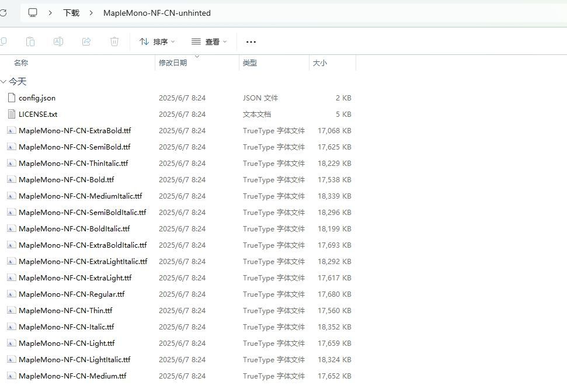This screenshot has width=567, height=392.
Task: Click the Paste clipboard toolbar icon
Action: click(x=30, y=41)
